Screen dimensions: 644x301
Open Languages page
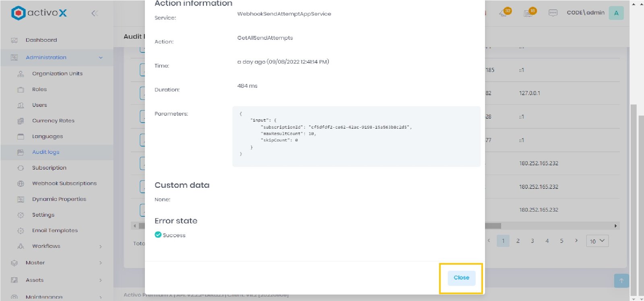click(47, 136)
